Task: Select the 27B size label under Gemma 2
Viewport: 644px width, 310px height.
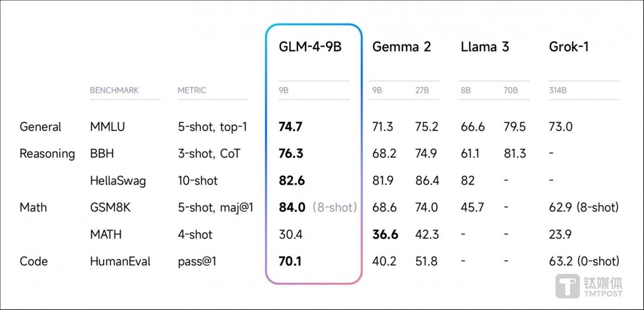Action: pos(422,91)
